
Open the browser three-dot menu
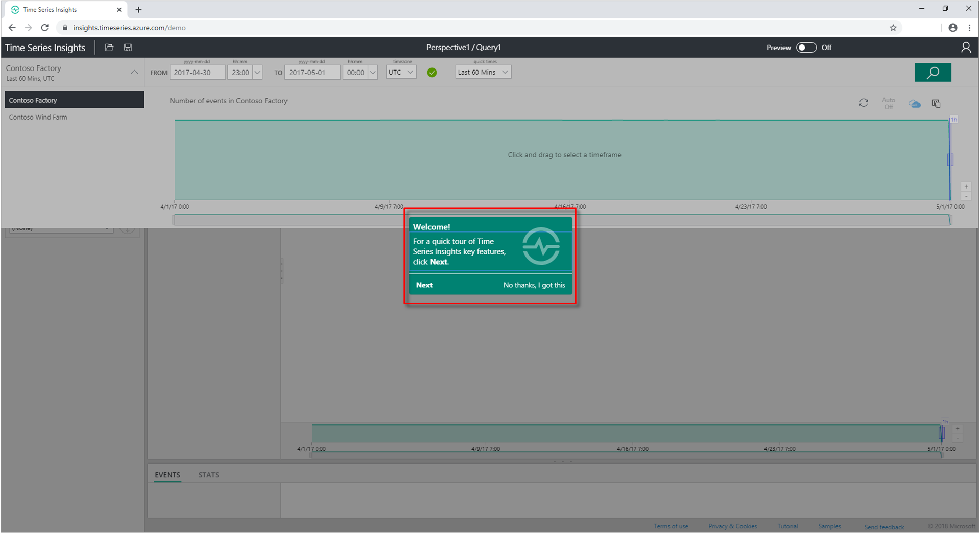969,28
